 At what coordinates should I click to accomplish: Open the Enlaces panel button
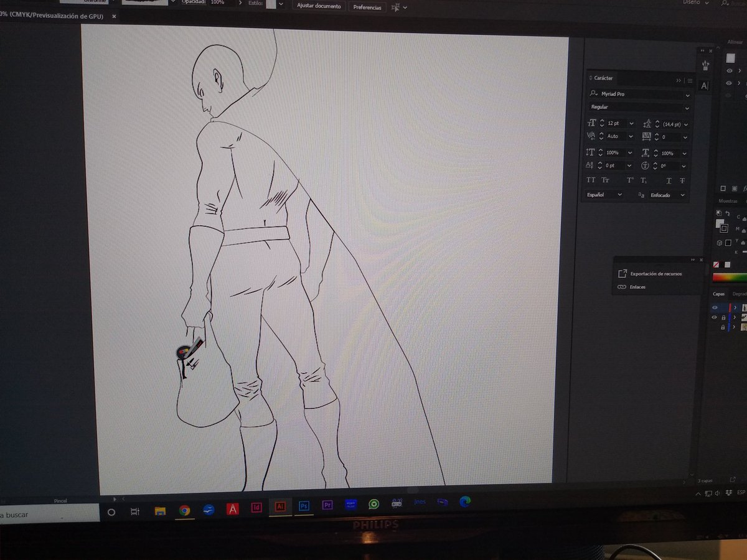[631, 287]
